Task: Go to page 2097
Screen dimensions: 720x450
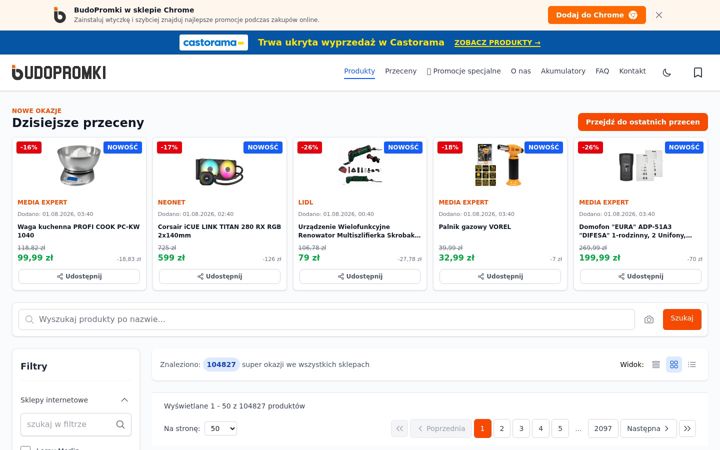Action: (603, 428)
